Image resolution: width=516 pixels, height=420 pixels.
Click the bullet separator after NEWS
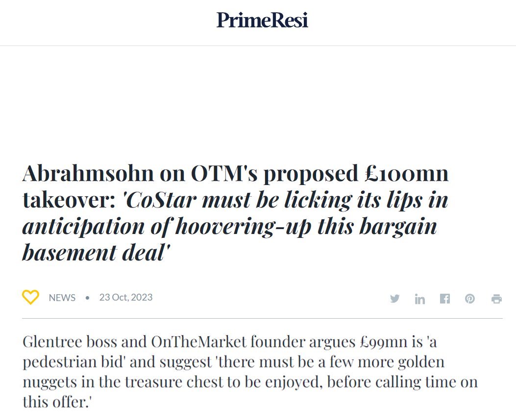coord(87,298)
